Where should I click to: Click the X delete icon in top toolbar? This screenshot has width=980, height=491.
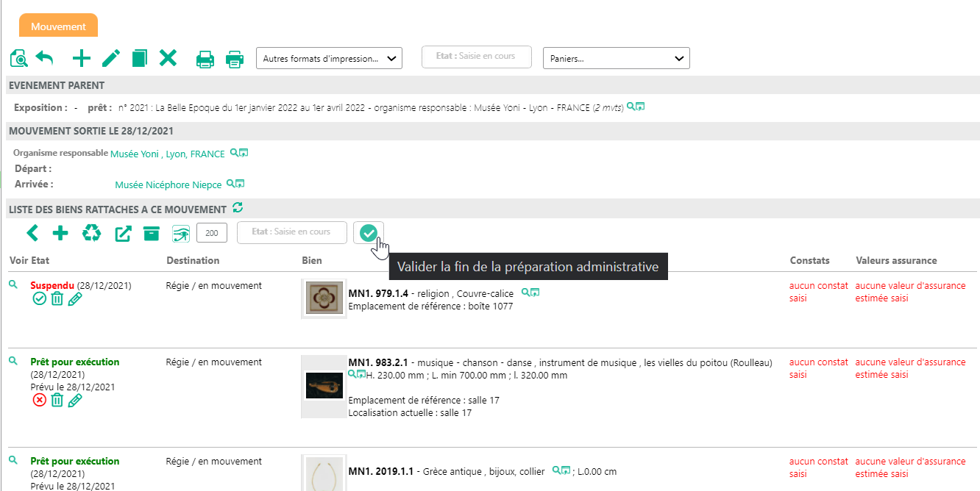168,58
